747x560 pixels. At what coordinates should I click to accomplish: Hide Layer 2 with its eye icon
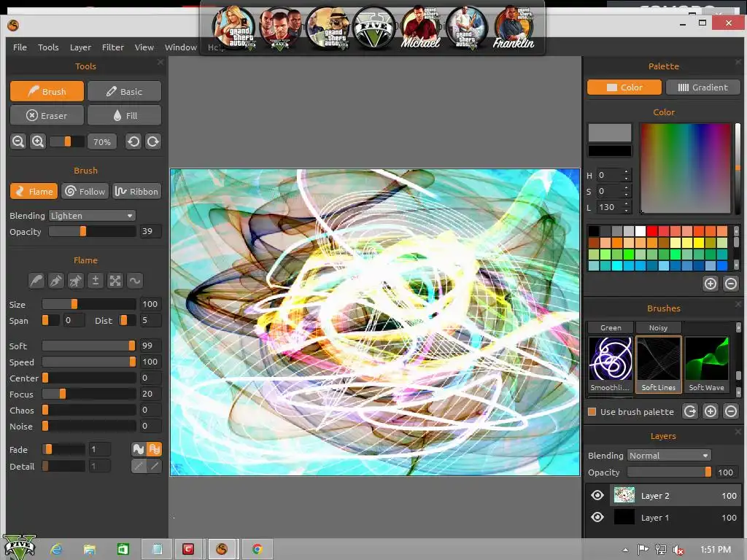[x=597, y=496]
